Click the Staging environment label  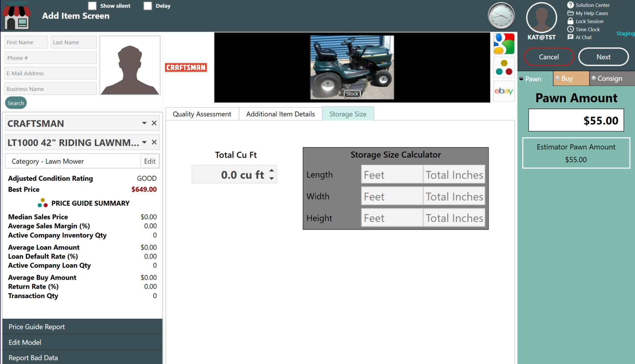pos(625,33)
